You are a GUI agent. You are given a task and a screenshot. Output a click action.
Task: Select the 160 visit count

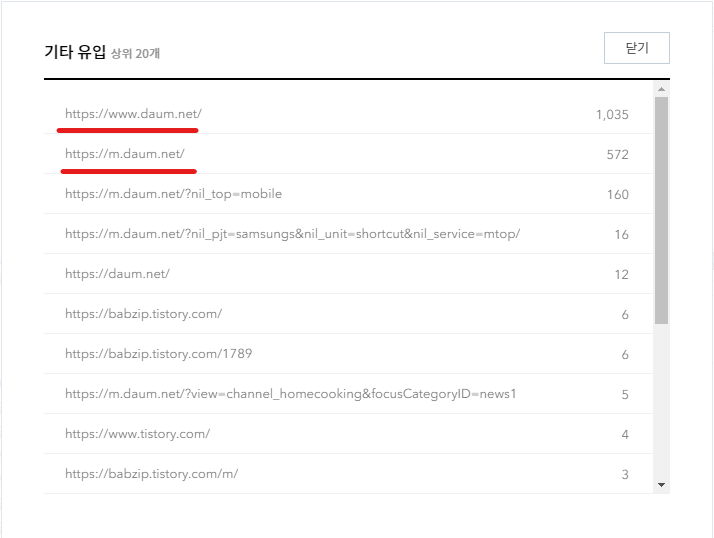(x=617, y=195)
